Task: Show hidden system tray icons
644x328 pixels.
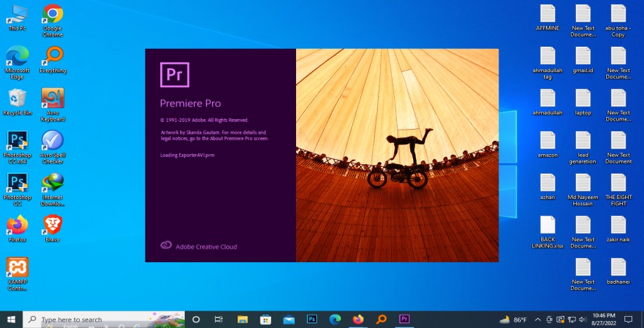Action: (538, 320)
